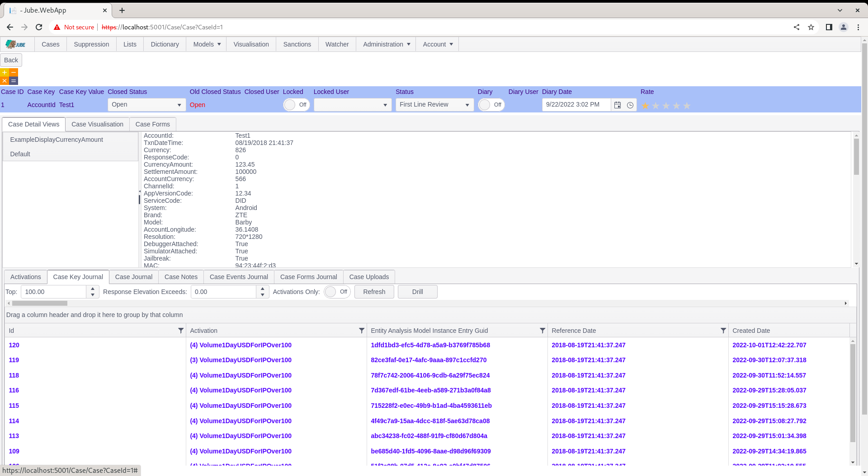
Task: Switch to the Case Visualisation tab
Action: [x=97, y=124]
